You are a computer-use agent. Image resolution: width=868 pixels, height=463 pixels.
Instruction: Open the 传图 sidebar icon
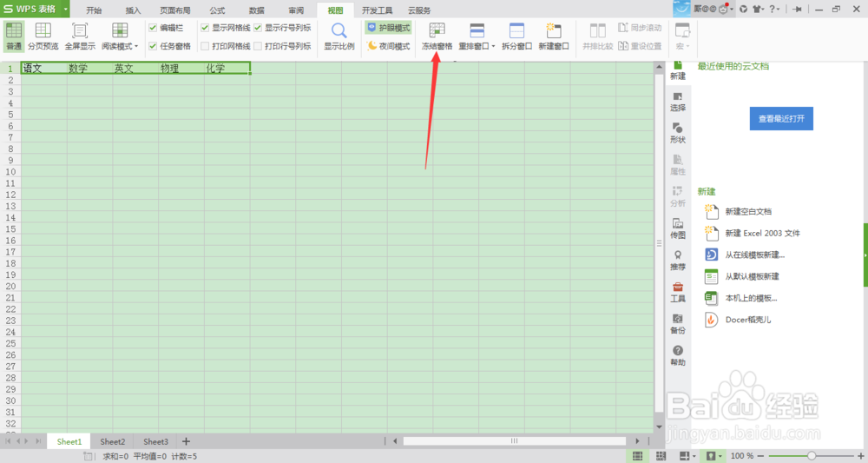pos(678,228)
